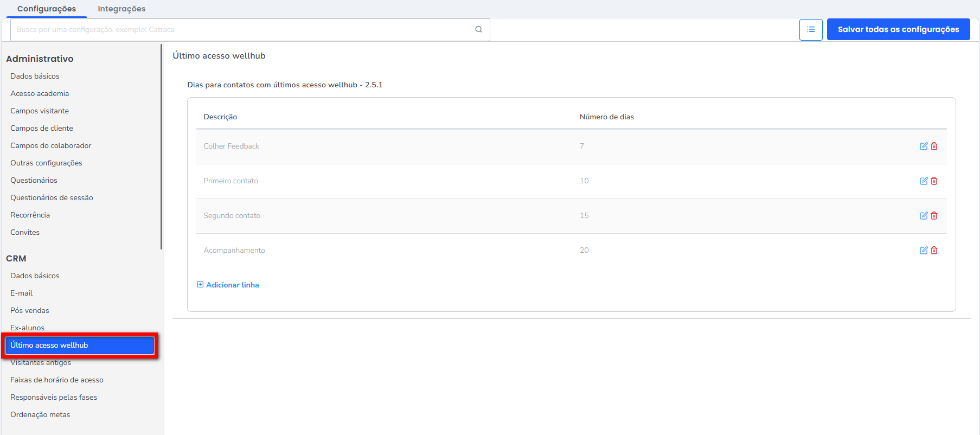Click the search magnifier icon
Screen dimensions: 980x435
[x=478, y=29]
